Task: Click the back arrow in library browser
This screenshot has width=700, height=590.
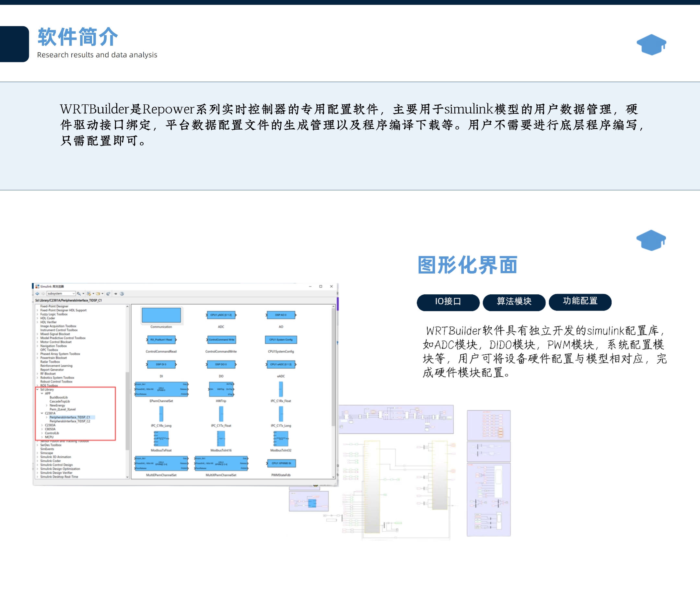Action: [37, 294]
